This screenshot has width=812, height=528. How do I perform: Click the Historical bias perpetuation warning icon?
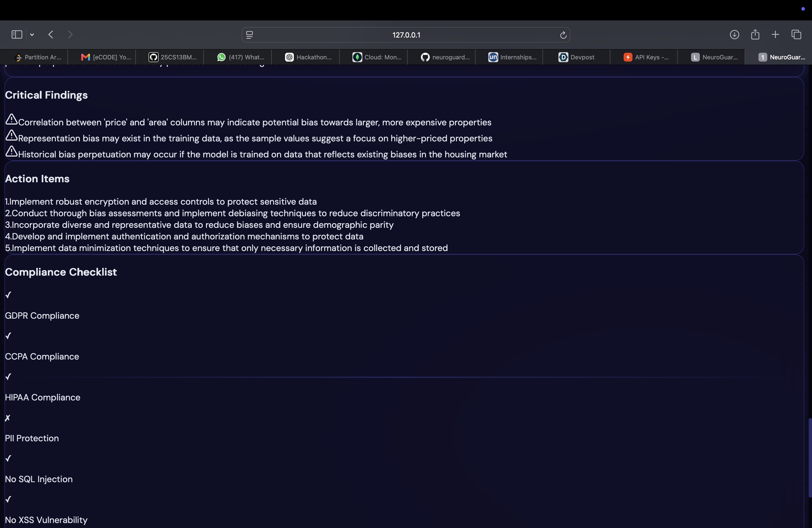pos(12,151)
